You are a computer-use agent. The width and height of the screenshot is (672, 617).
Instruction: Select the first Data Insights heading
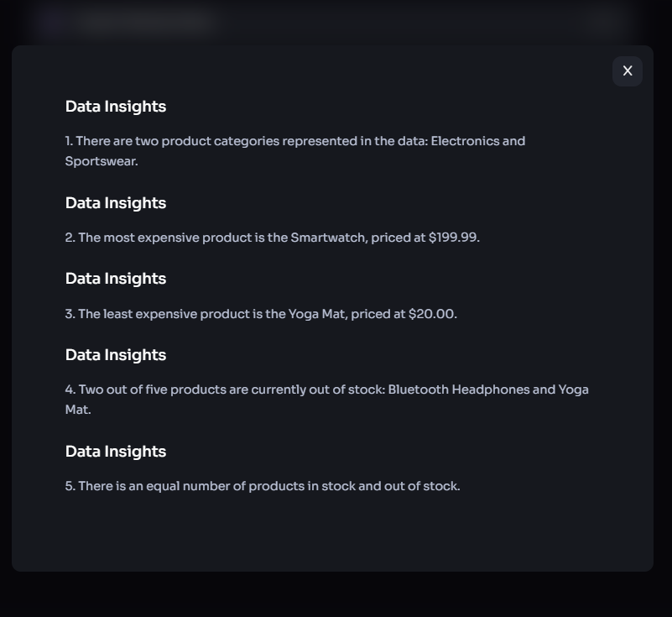tap(116, 107)
